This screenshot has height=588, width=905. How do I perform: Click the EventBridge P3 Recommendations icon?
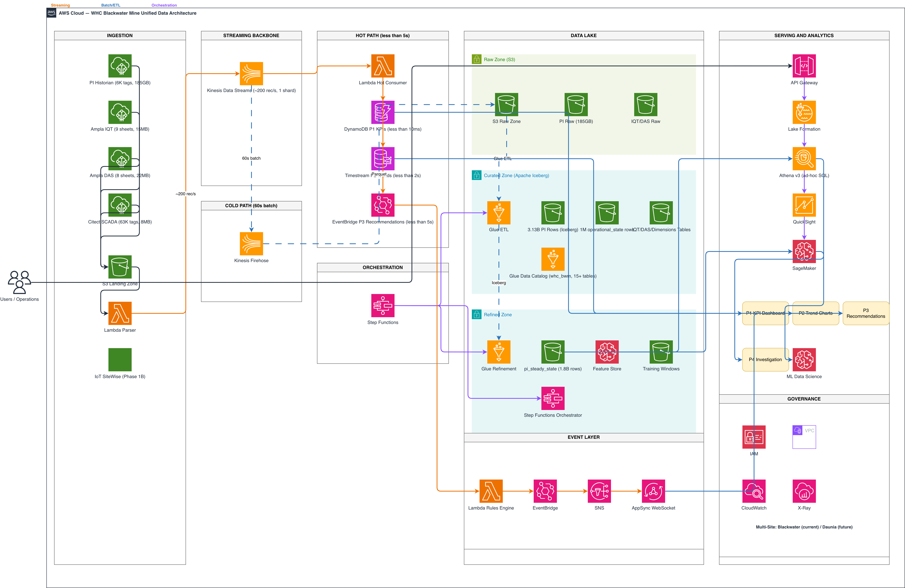click(383, 205)
